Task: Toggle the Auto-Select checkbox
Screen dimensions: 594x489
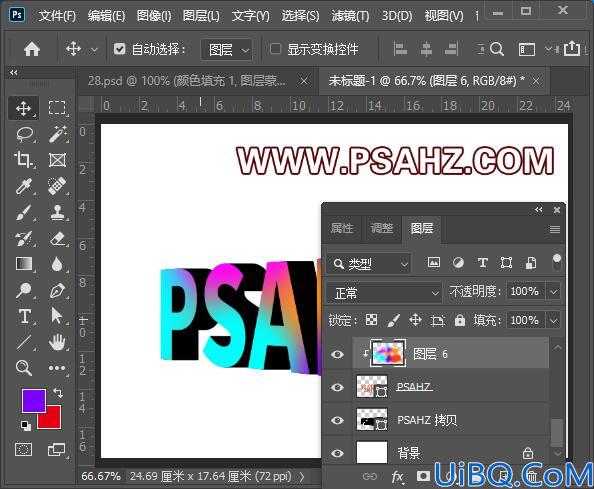Action: 120,49
